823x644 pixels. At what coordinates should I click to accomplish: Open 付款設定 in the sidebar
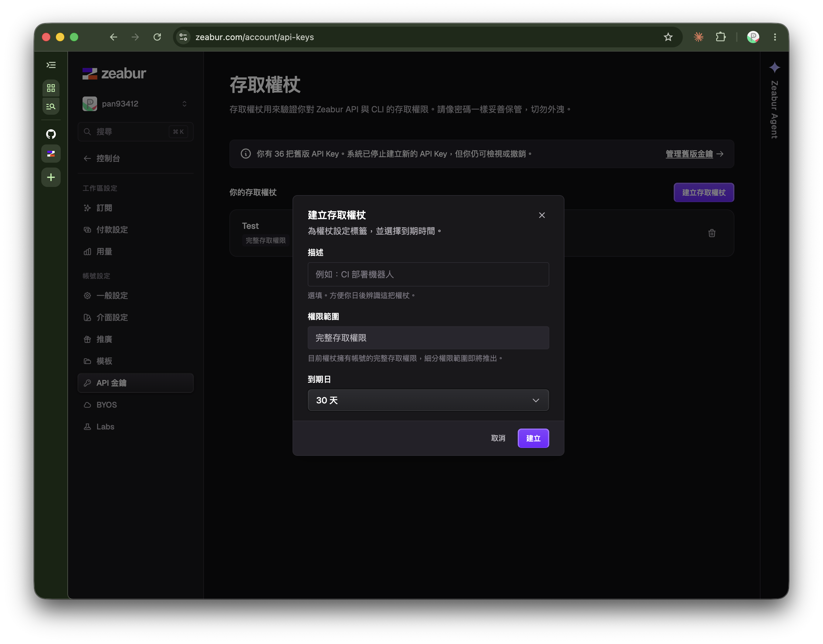pos(135,230)
